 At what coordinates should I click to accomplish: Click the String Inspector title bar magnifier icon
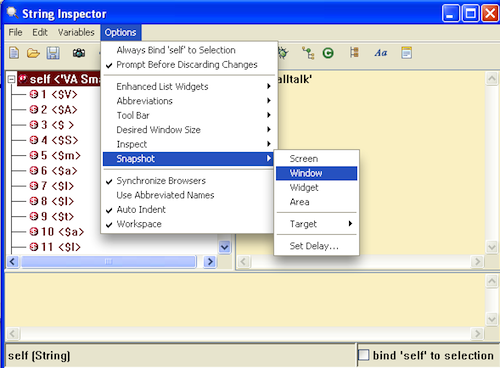[x=12, y=13]
